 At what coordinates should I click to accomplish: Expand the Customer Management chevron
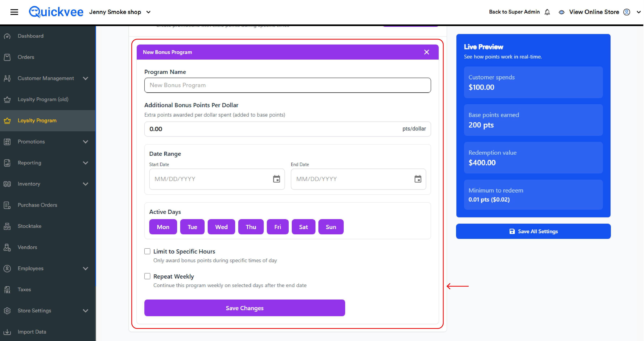pos(86,78)
